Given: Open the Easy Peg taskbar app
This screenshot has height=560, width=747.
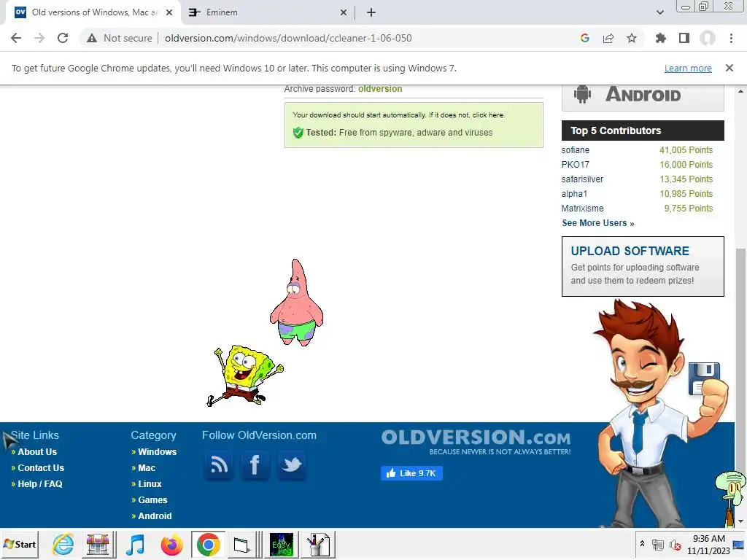Looking at the screenshot, I should coord(281,544).
